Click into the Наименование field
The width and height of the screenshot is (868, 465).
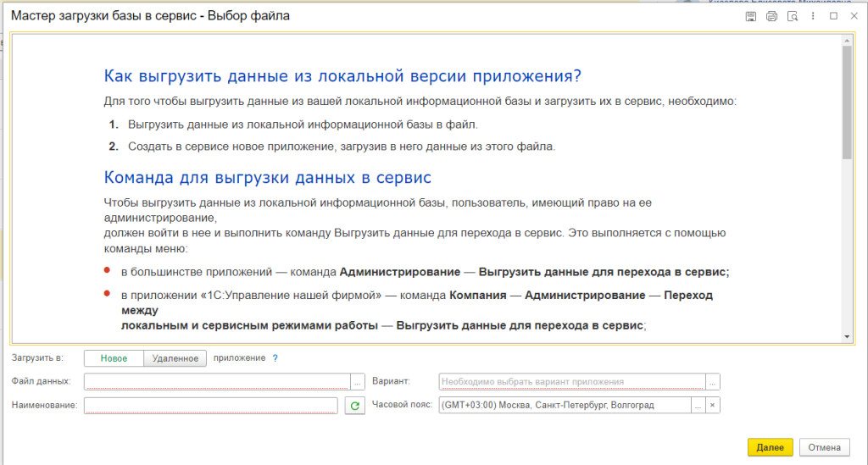click(210, 406)
